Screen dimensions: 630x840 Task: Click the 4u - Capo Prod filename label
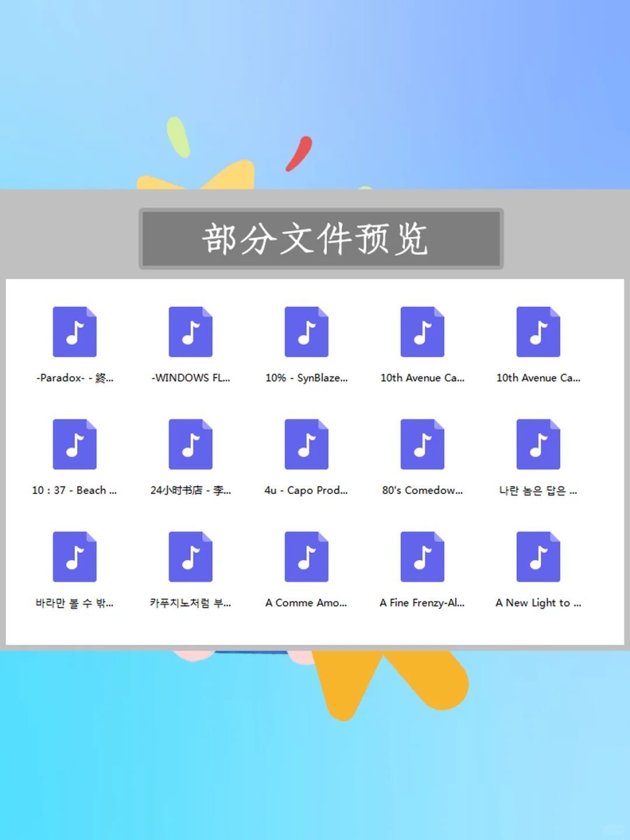[306, 491]
